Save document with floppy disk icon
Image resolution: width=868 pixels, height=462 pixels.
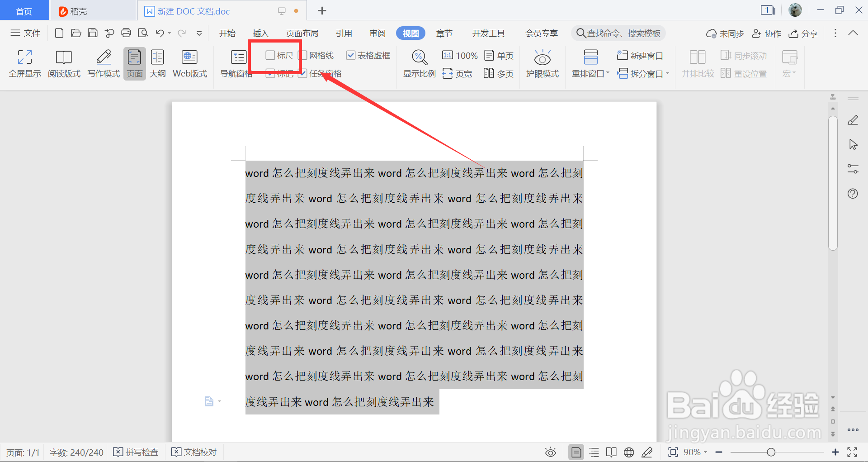click(x=93, y=33)
